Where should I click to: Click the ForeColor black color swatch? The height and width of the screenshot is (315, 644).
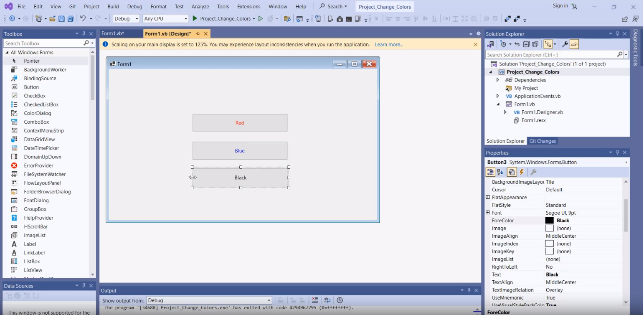pos(549,221)
